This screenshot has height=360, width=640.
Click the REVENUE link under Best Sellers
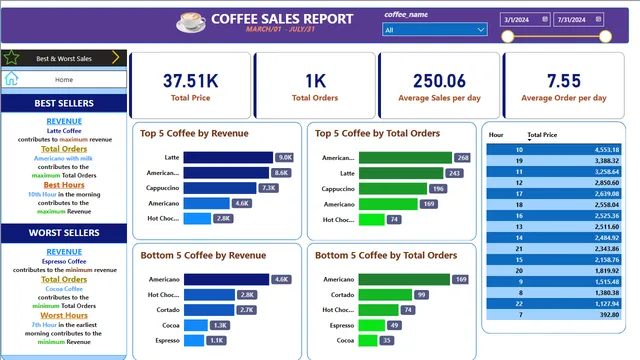click(x=64, y=121)
